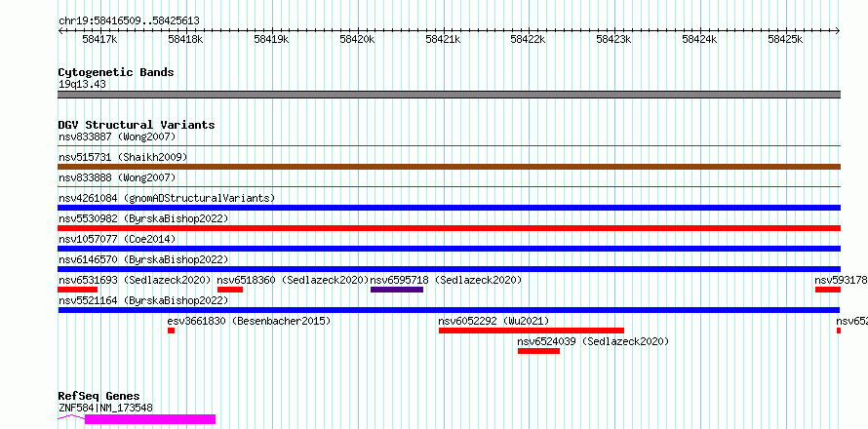The width and height of the screenshot is (868, 429).
Task: Click the small red esv3661830 variant marker
Action: coord(171,331)
